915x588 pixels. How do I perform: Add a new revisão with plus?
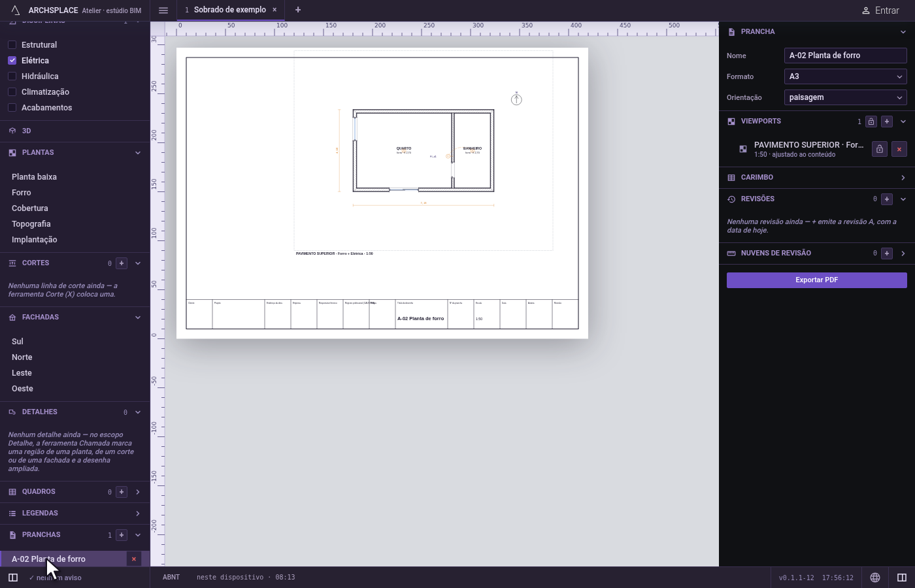click(x=887, y=199)
